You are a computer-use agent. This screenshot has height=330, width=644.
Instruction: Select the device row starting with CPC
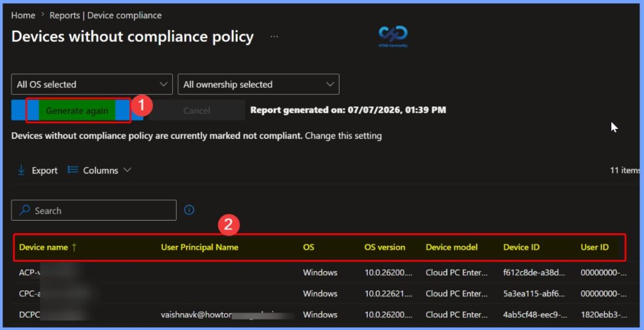click(x=325, y=294)
